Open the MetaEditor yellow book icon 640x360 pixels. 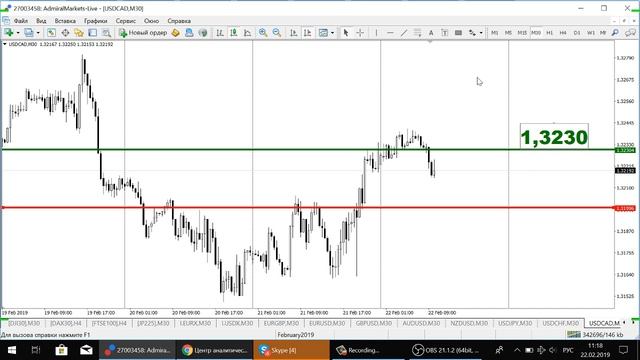tap(176, 33)
